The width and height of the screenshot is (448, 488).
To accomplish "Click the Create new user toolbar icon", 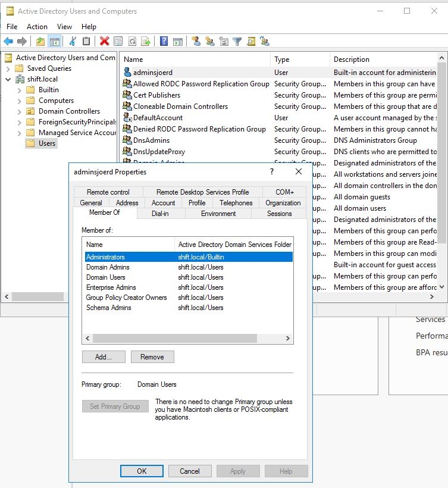I will pos(196,41).
